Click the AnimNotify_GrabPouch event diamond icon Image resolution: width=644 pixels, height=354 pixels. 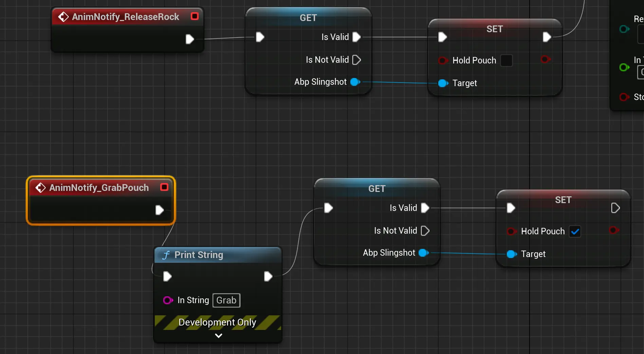41,188
